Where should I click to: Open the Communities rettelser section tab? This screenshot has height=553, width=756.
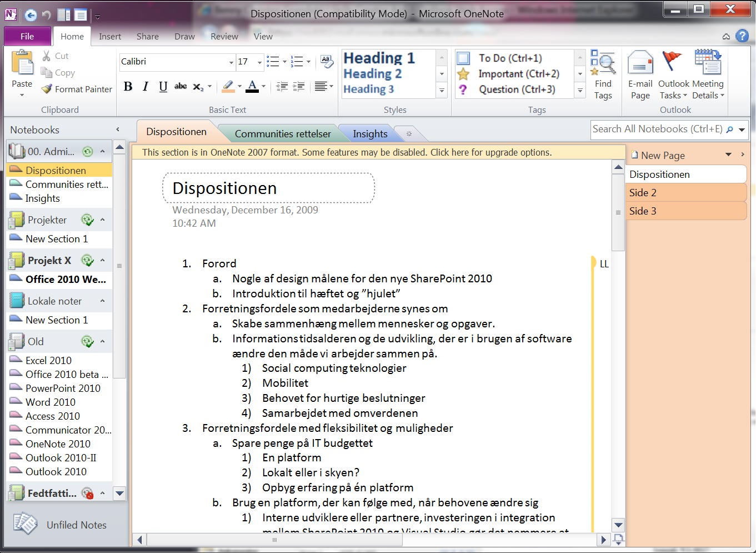pos(282,134)
